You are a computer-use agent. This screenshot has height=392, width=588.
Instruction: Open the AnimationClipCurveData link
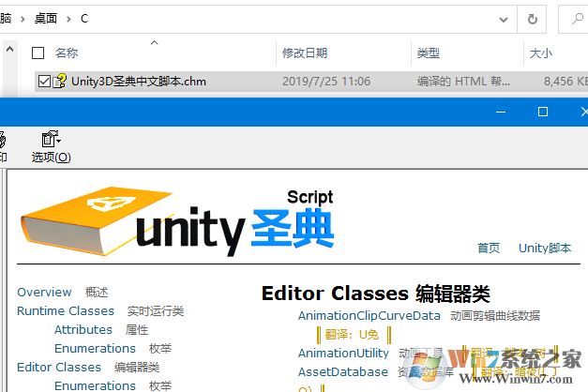pyautogui.click(x=369, y=315)
